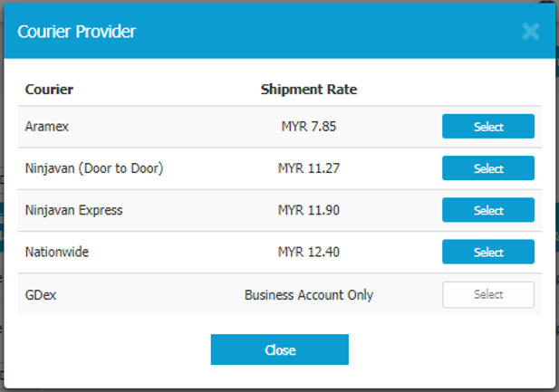The width and height of the screenshot is (559, 392).
Task: Click the Nationwide courier name
Action: 59,252
